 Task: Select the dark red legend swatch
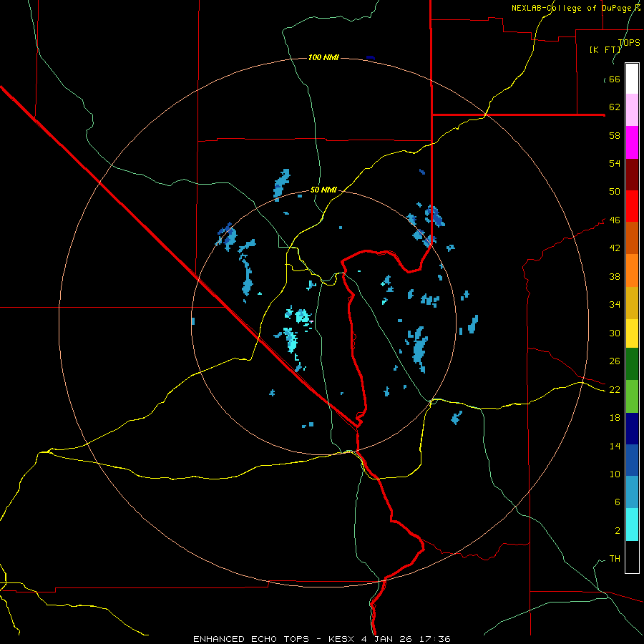[x=632, y=175]
